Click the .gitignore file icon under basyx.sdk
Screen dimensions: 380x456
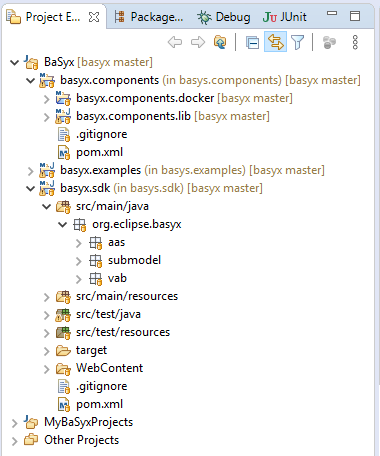click(x=64, y=386)
